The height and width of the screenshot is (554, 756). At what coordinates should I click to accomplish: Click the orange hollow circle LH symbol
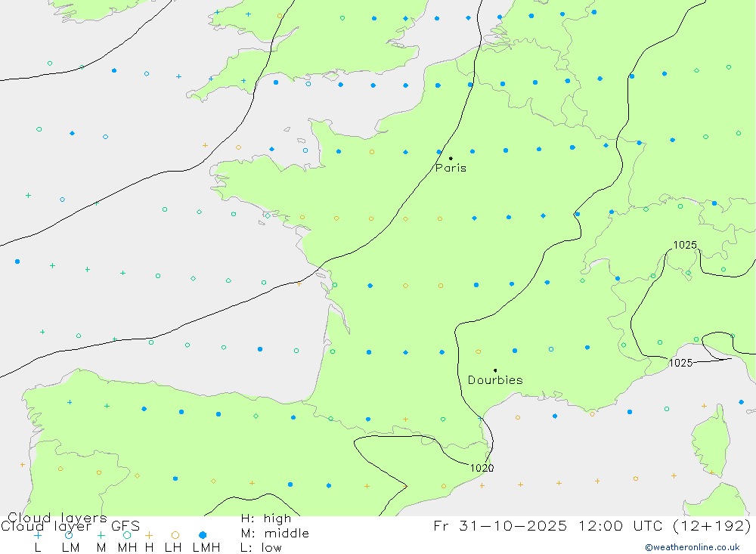(175, 535)
